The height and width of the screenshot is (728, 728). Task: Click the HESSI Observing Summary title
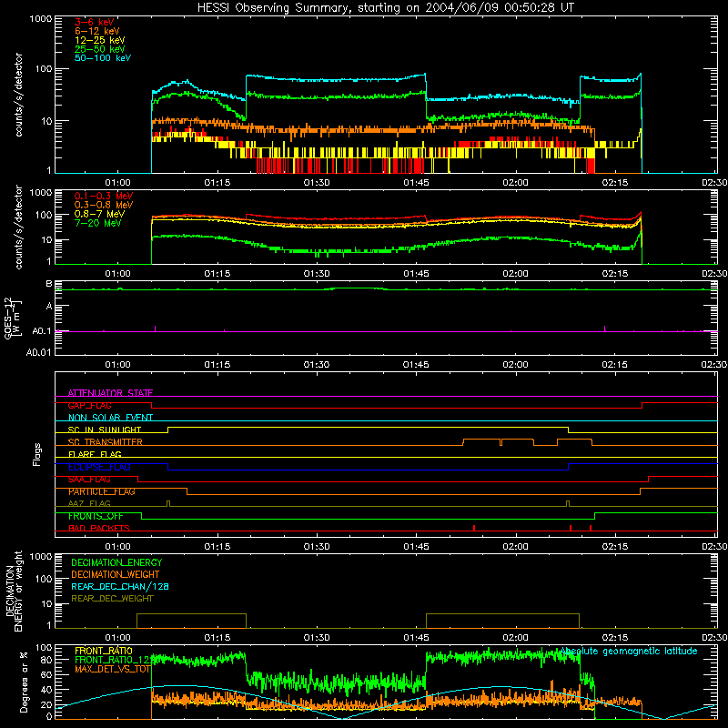[385, 8]
